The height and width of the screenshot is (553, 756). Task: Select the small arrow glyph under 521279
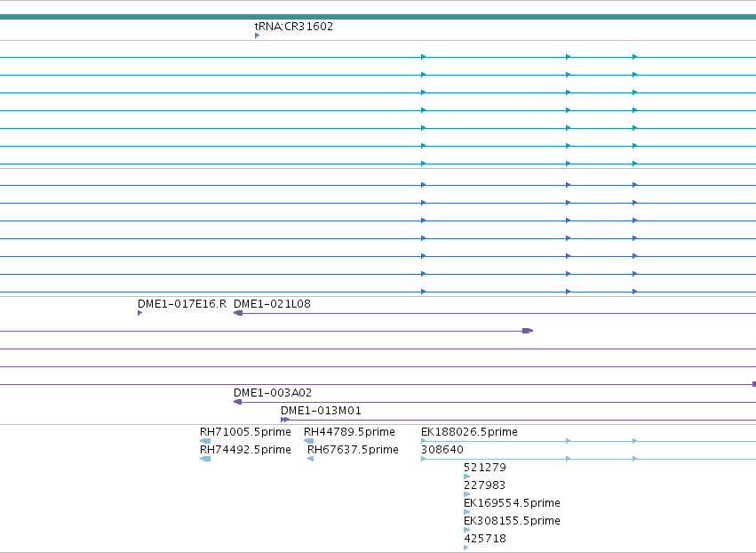click(x=466, y=477)
